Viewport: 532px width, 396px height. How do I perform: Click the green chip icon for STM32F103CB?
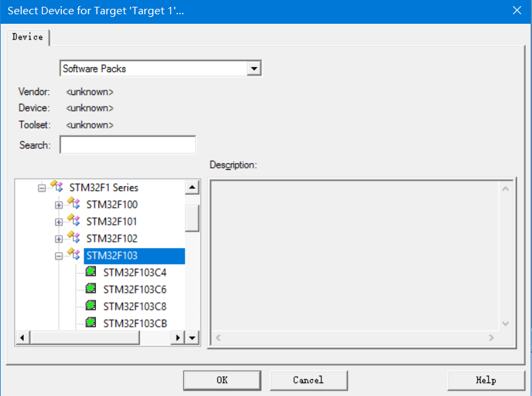[x=90, y=322]
